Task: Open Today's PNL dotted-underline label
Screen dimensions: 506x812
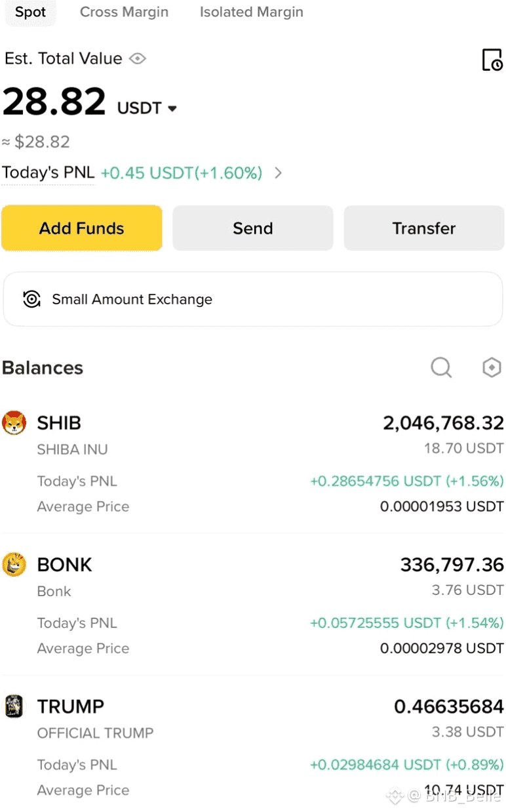Action: click(49, 173)
